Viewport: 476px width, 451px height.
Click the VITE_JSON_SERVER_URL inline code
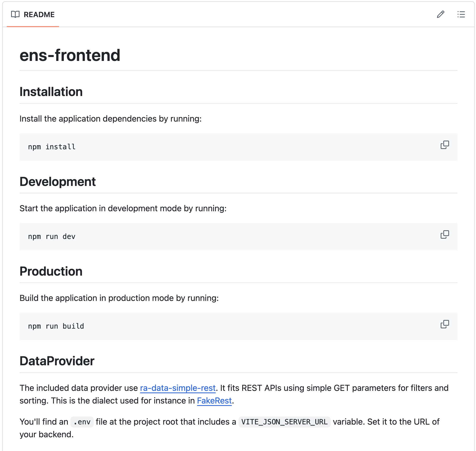click(x=284, y=422)
